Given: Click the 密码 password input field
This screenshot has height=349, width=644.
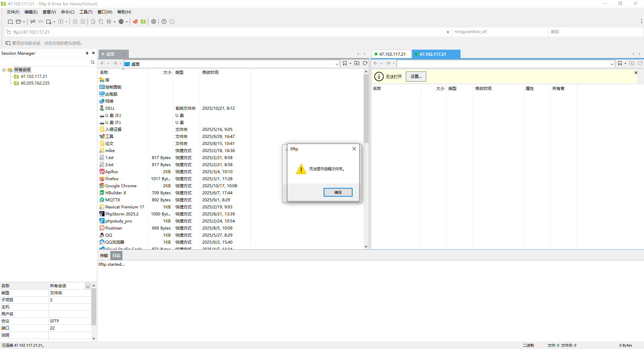Looking at the screenshot, I should (596, 32).
